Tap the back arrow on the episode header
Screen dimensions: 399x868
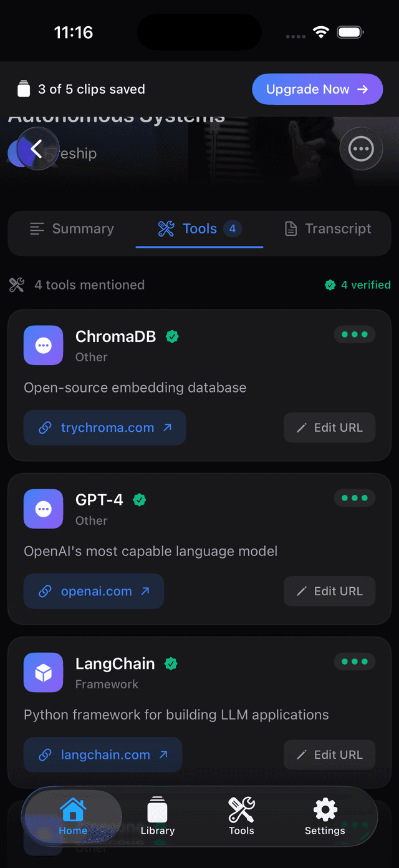(37, 149)
